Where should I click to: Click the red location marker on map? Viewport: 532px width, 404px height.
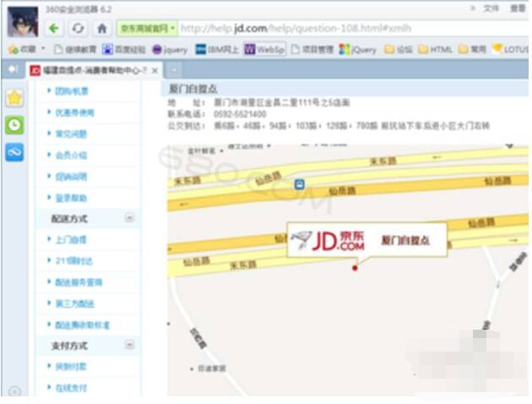[355, 268]
